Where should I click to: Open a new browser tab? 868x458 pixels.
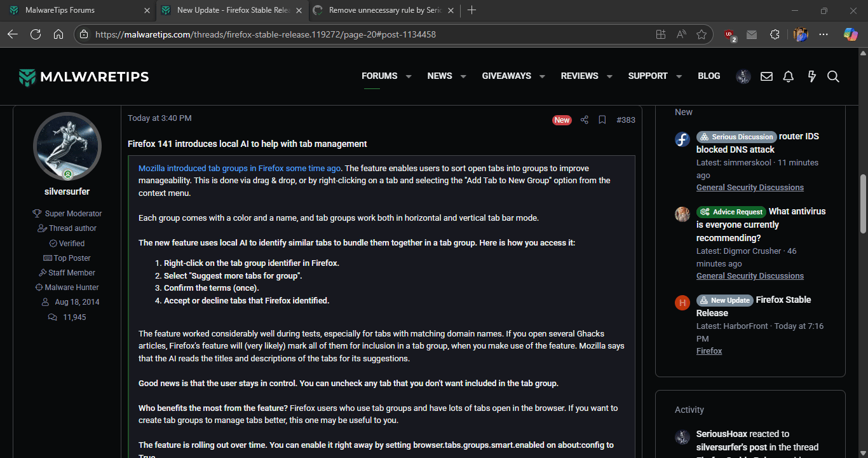click(x=471, y=10)
